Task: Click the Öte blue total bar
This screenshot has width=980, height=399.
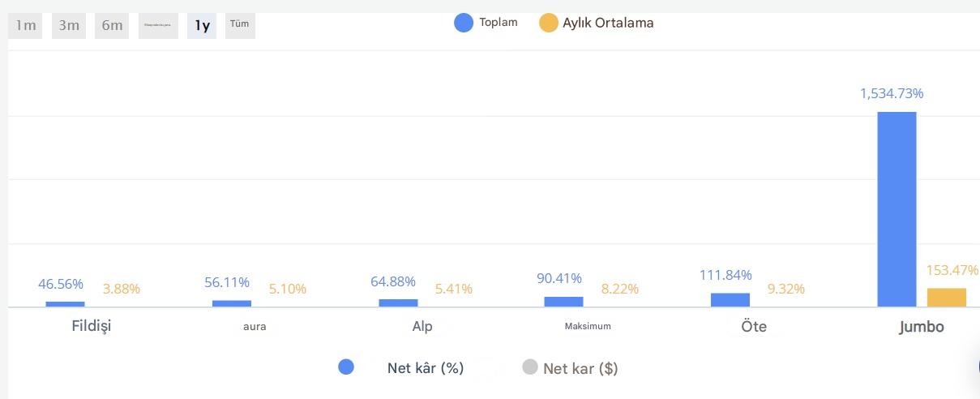Action: [x=730, y=300]
